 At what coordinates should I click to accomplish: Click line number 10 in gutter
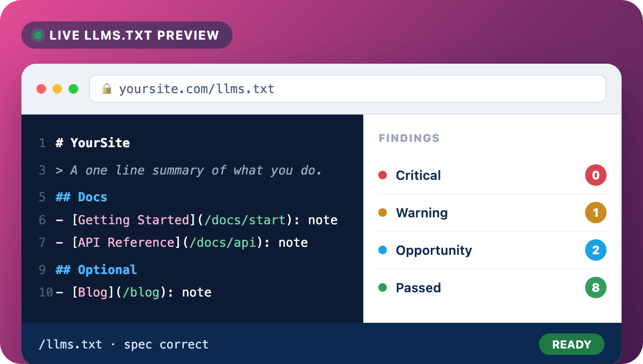tap(46, 292)
